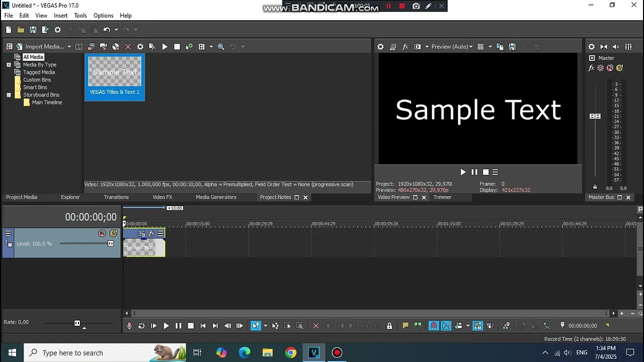Image resolution: width=644 pixels, height=362 pixels.
Task: Open the Undo history dropdown arrow
Action: tap(116, 30)
